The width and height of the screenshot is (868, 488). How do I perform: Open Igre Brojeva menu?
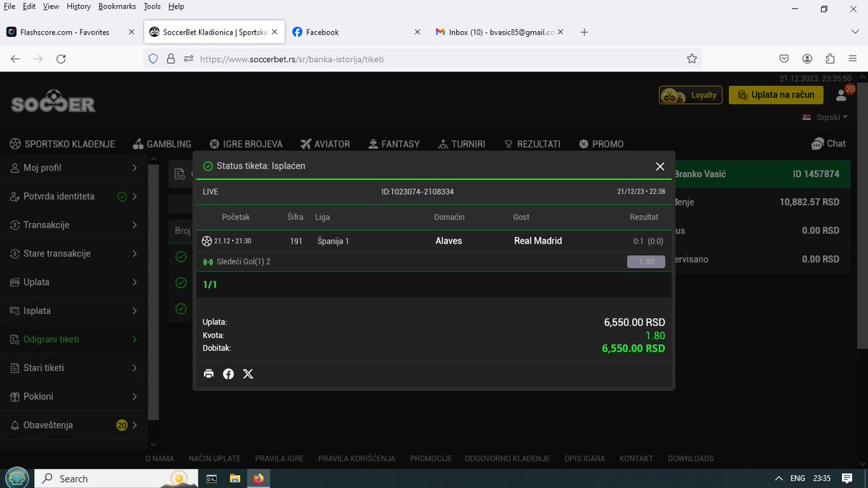[x=246, y=144]
